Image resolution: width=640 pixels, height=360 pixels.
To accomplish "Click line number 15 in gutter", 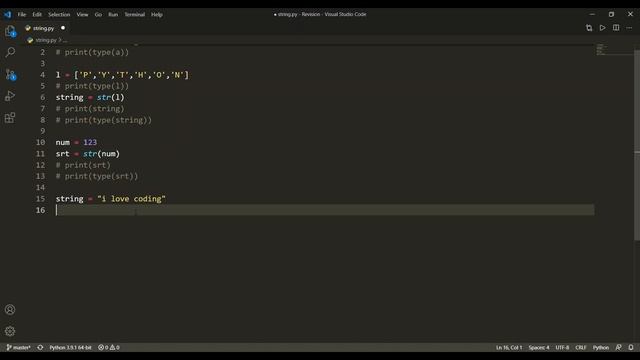I will point(40,198).
